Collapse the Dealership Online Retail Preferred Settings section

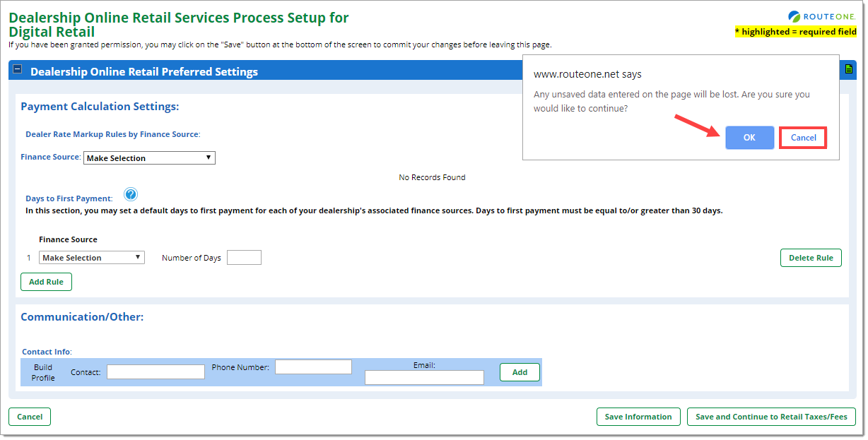coord(18,70)
